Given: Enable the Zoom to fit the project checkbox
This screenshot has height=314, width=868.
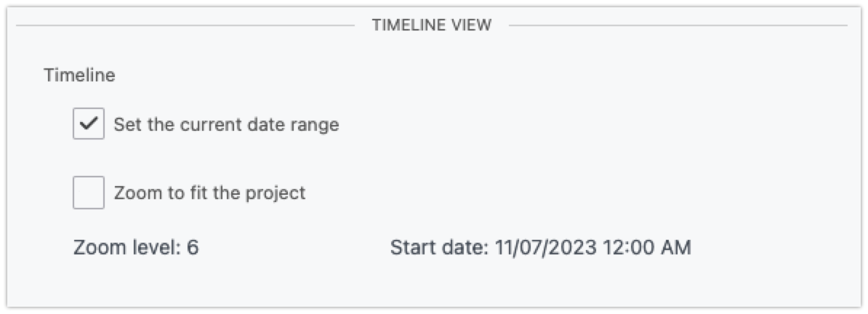Looking at the screenshot, I should pos(89,193).
